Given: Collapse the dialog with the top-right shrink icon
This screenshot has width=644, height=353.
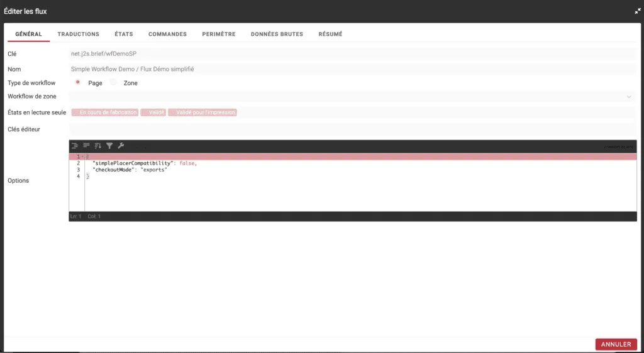Looking at the screenshot, I should coord(637,11).
